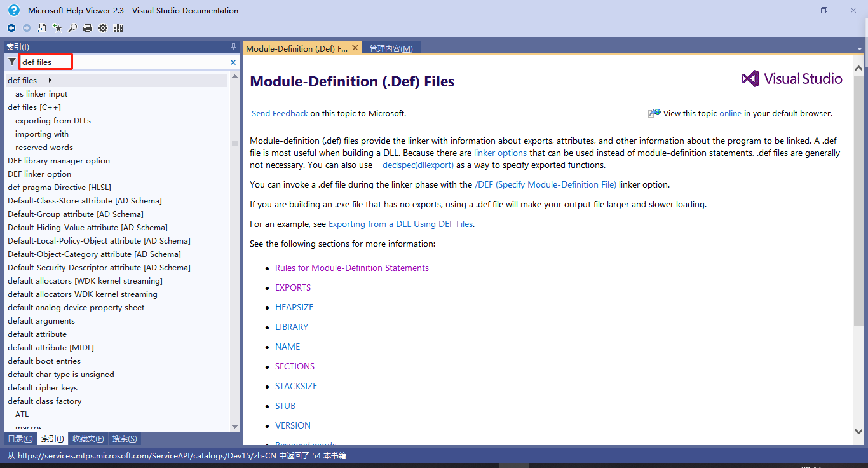
Task: Select the 索引(I) index tab
Action: point(52,439)
